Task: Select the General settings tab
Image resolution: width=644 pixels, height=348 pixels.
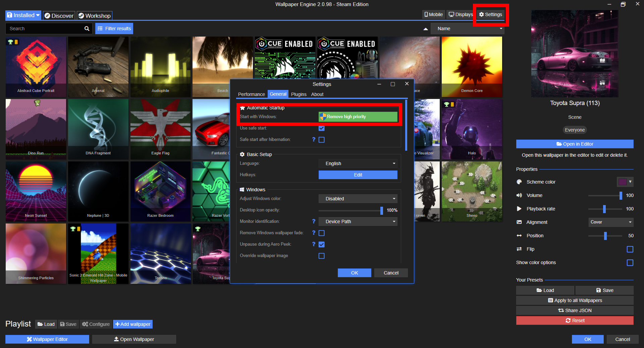Action: click(x=278, y=94)
